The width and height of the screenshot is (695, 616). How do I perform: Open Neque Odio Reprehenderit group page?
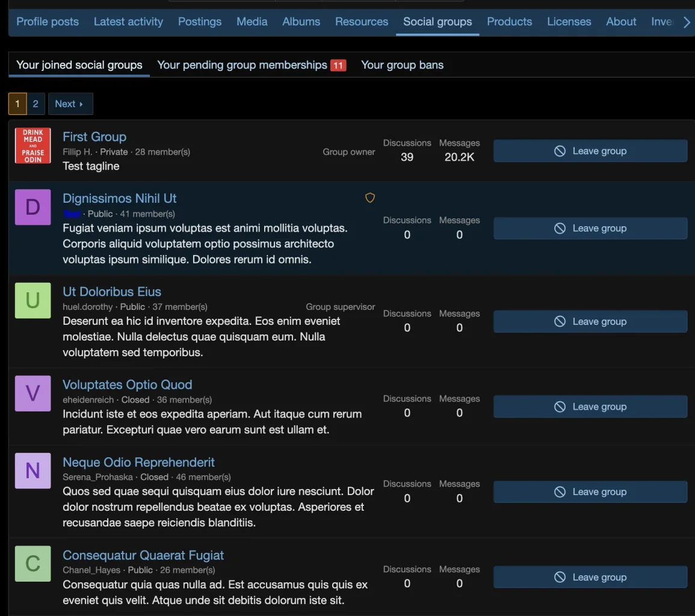138,462
